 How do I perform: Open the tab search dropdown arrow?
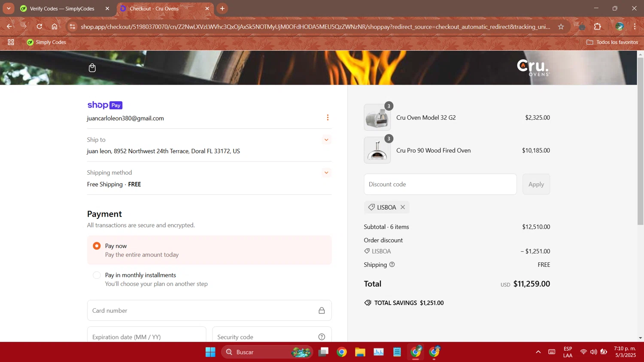point(9,9)
